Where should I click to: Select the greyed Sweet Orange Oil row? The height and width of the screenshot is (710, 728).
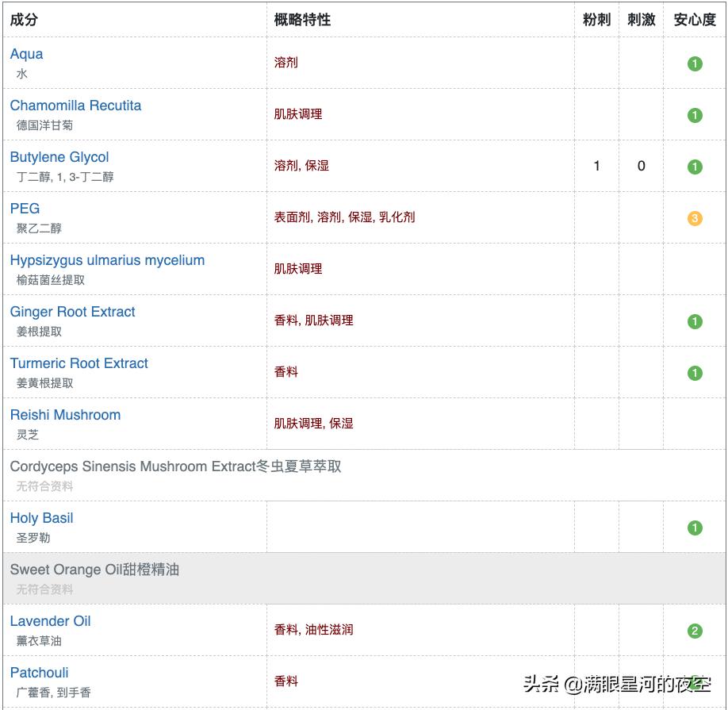point(95,570)
